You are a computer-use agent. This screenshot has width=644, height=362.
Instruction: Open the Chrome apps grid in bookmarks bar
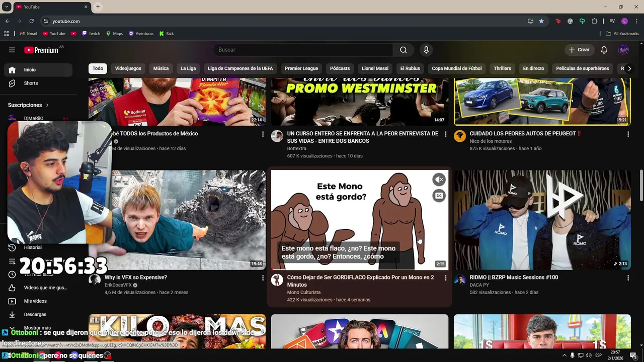pos(7,34)
